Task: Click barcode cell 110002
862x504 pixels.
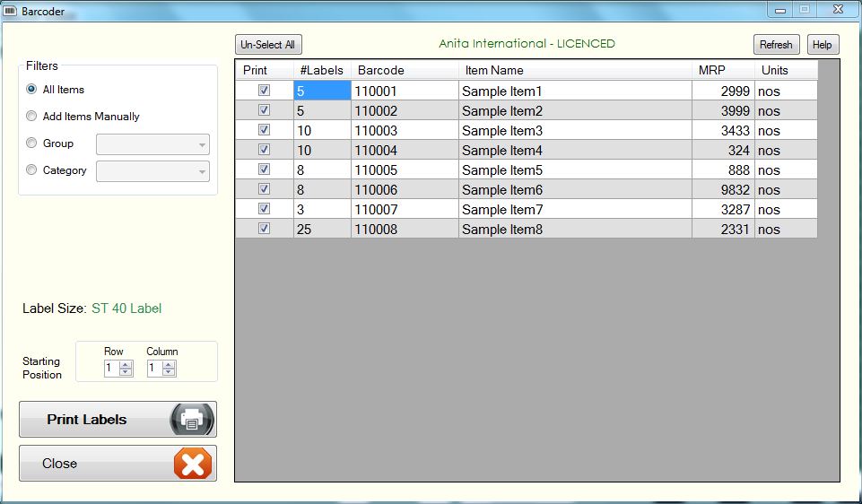Action: (405, 110)
